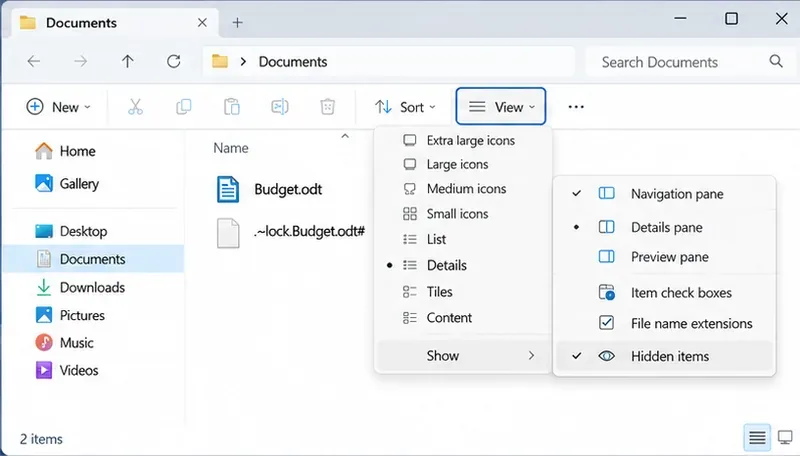Screen dimensions: 800x456
Task: Click the Delete trash icon
Action: [328, 107]
